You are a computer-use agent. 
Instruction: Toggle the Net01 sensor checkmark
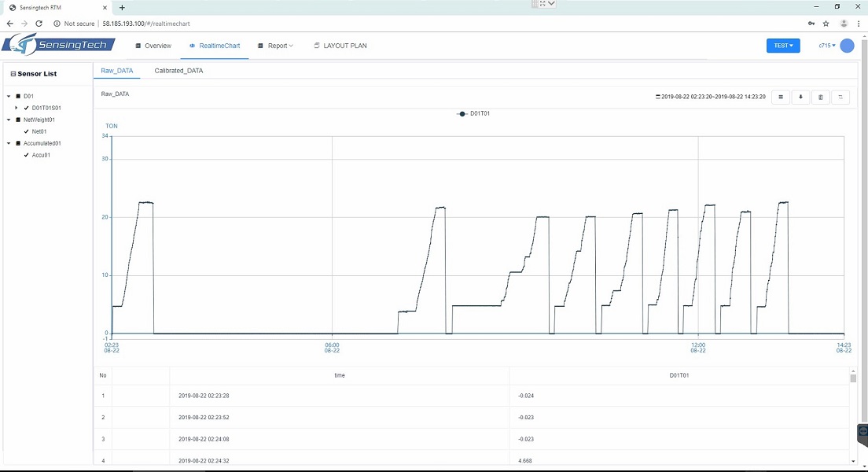point(27,131)
